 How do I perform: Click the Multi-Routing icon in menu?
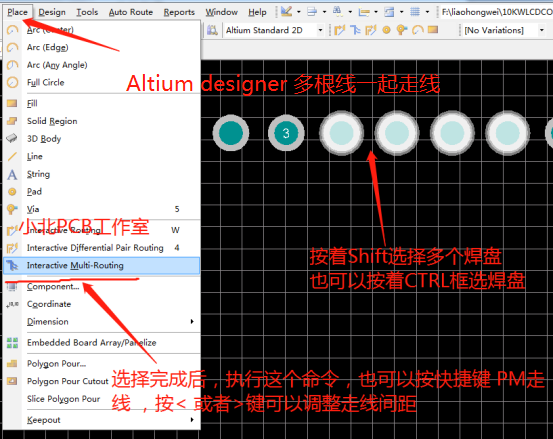[12, 266]
